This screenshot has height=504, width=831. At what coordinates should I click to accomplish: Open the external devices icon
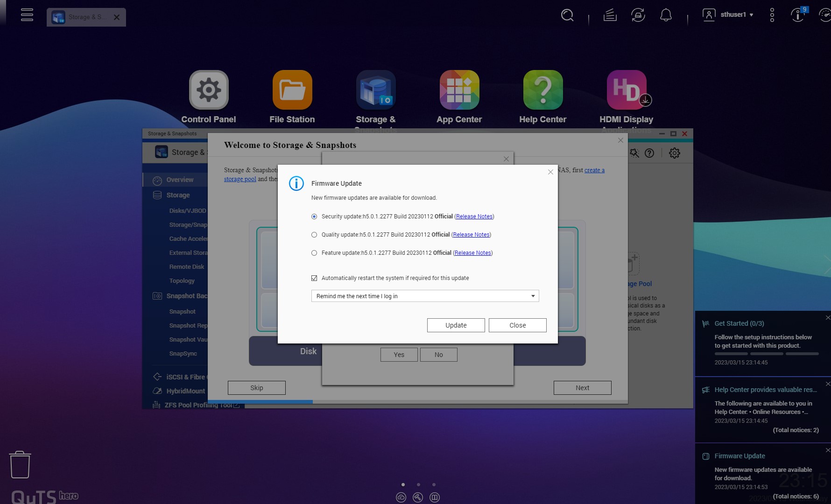coord(638,15)
